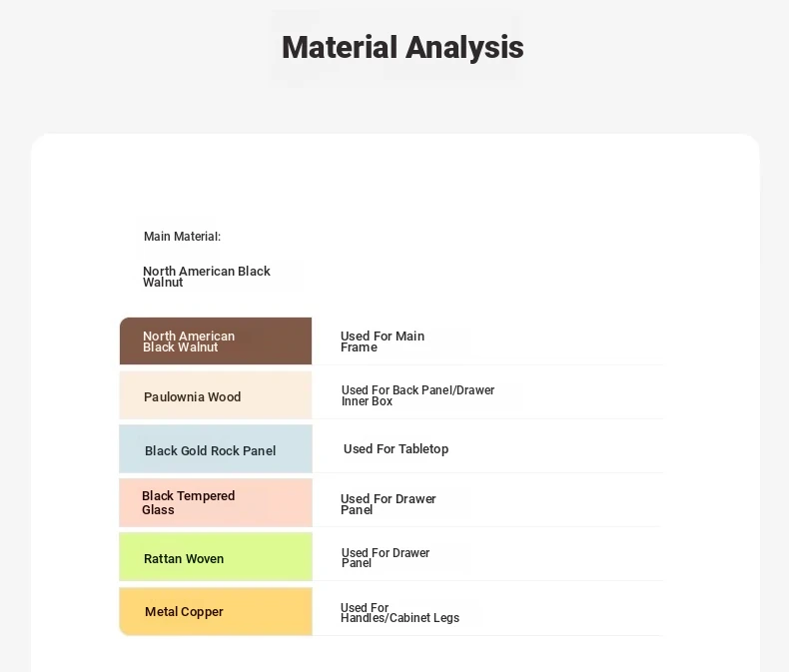789x672 pixels.
Task: Click the Metal Copper label text
Action: (x=184, y=612)
